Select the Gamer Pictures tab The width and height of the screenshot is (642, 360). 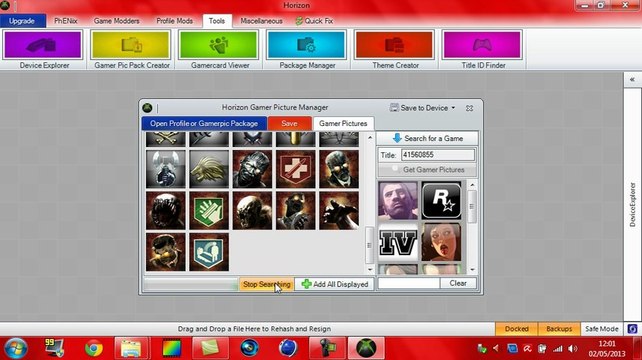tap(343, 123)
